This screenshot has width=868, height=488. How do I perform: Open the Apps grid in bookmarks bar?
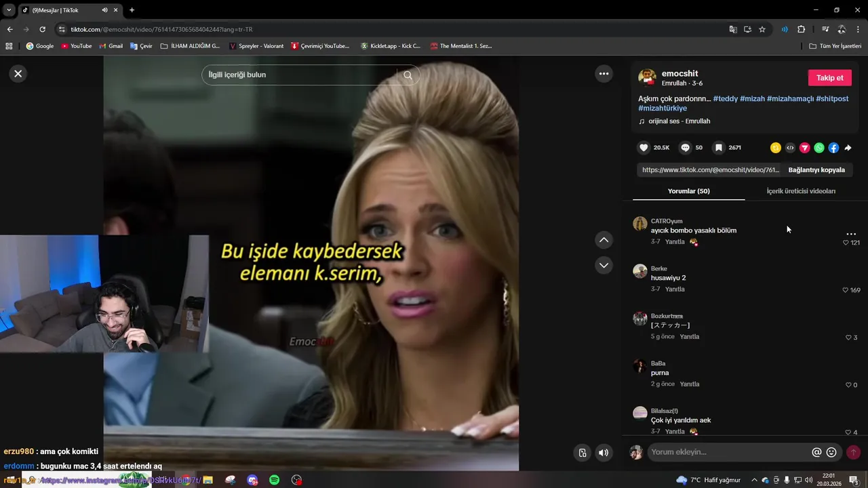click(9, 46)
